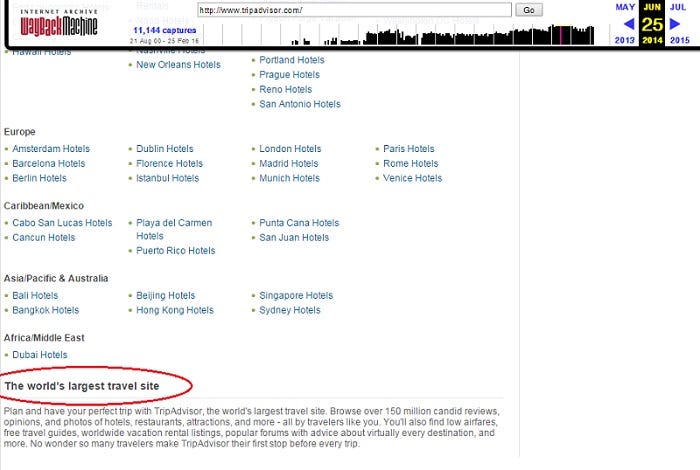Open Portland Hotels link

click(x=292, y=60)
